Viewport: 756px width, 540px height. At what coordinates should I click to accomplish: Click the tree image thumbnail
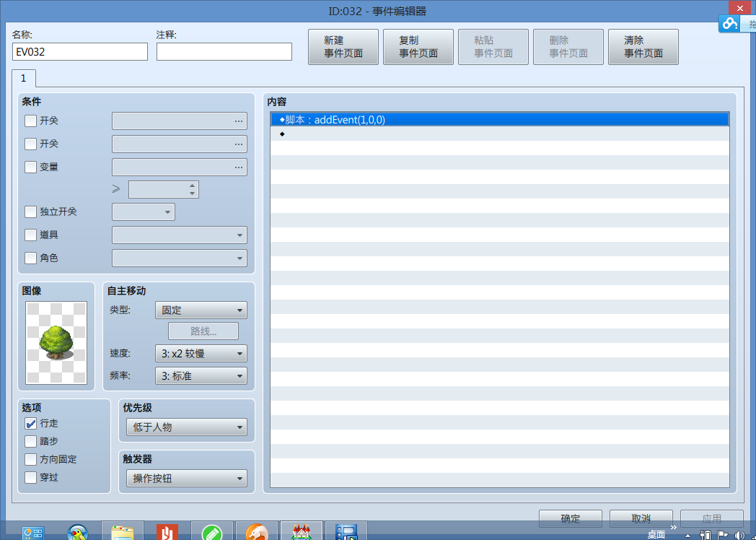pyautogui.click(x=56, y=343)
